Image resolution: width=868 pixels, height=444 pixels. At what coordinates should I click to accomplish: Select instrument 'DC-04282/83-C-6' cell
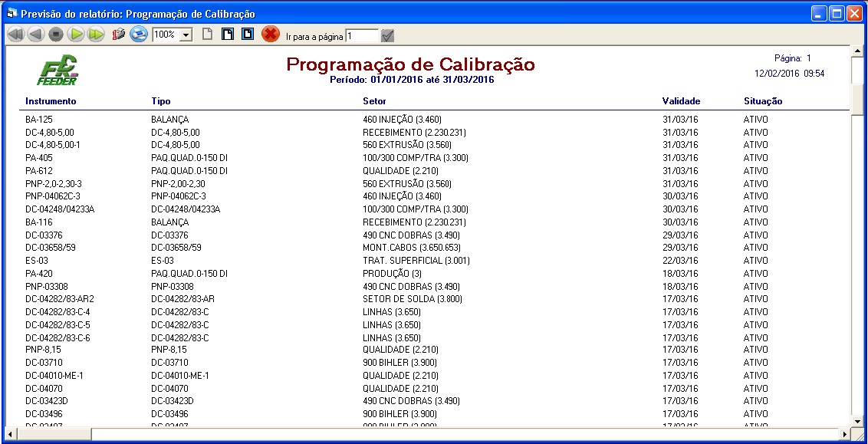tap(58, 337)
